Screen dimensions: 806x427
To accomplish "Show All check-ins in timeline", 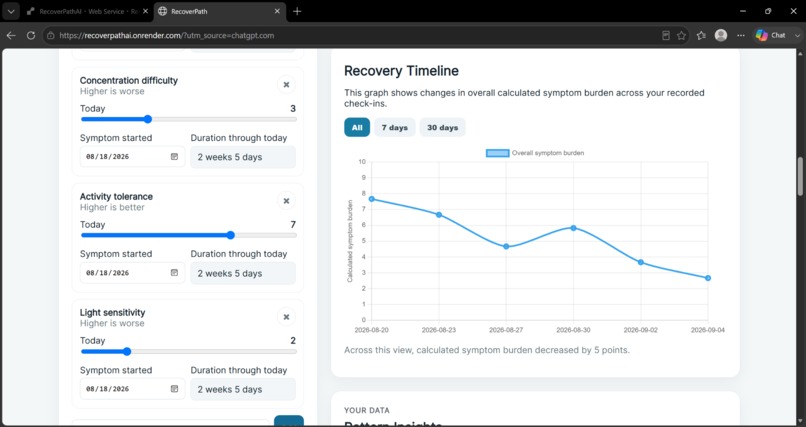I will pos(357,127).
